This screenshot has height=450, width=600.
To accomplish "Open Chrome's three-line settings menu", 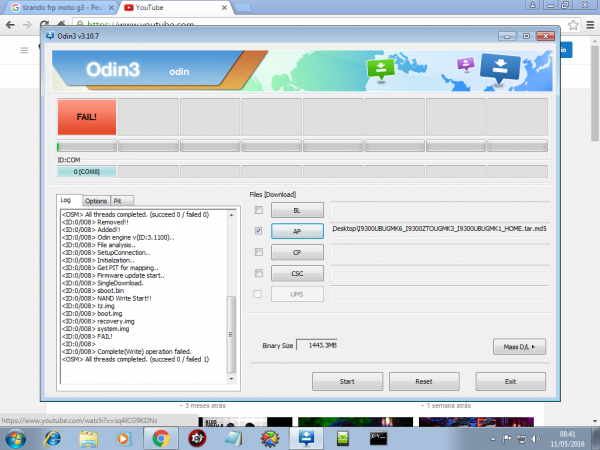I will (590, 25).
